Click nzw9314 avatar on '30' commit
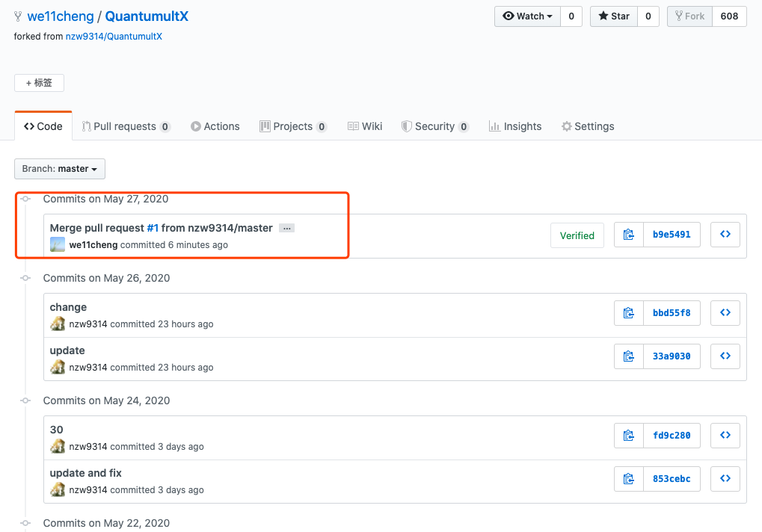The height and width of the screenshot is (532, 762). tap(58, 446)
